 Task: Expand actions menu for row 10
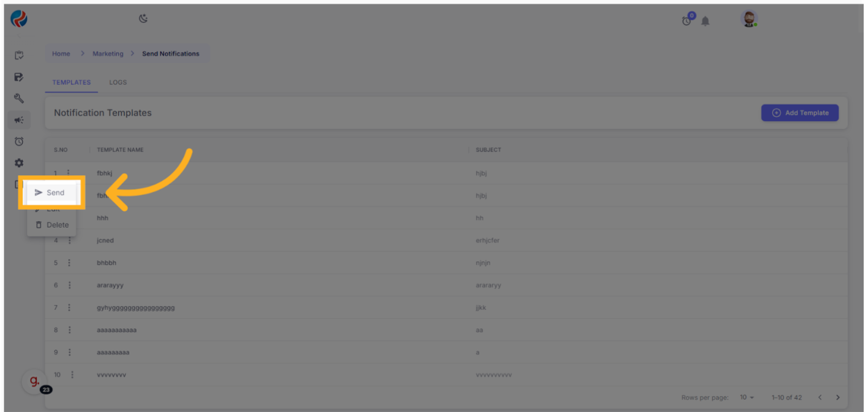[72, 375]
